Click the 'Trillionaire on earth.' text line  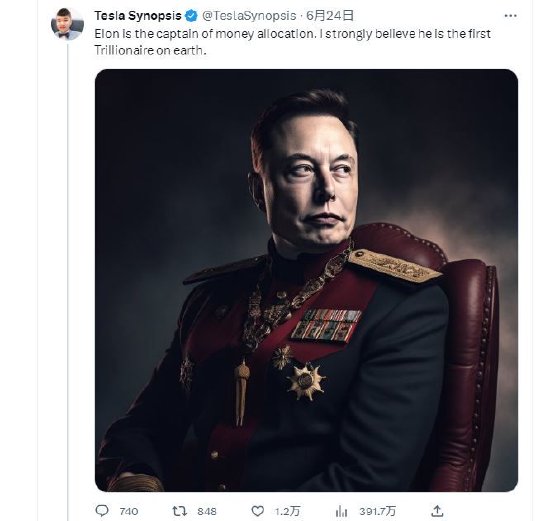[x=150, y=51]
